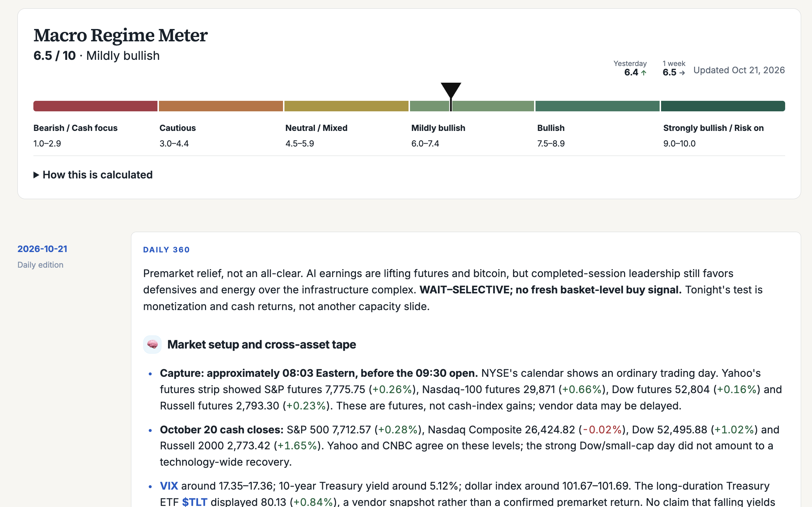This screenshot has width=812, height=507.
Task: Click the dark red Bearish meter segment
Action: click(95, 106)
